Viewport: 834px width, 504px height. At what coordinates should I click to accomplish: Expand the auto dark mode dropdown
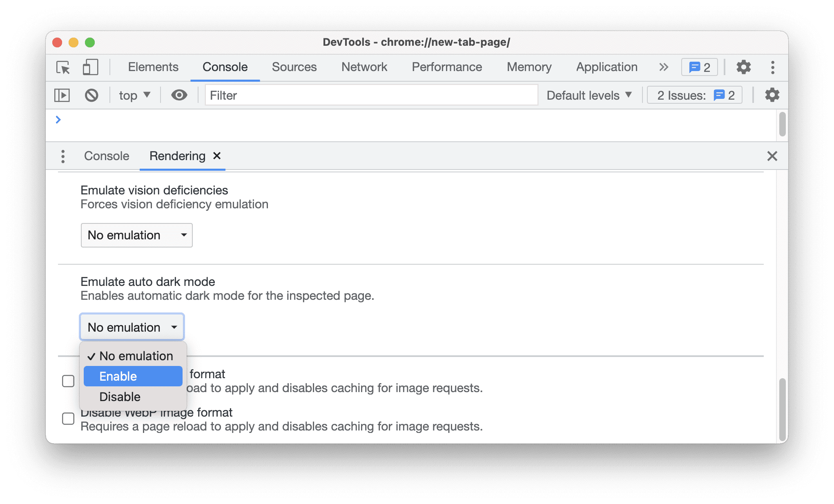pos(132,327)
